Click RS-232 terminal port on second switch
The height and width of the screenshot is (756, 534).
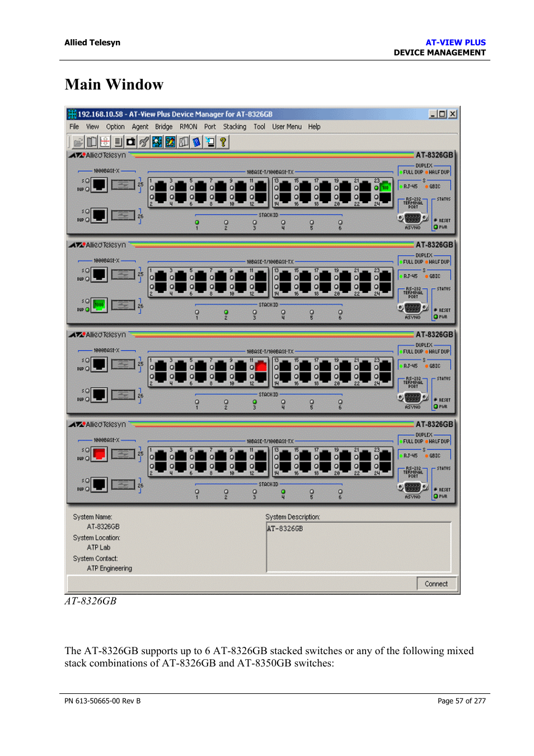point(413,308)
